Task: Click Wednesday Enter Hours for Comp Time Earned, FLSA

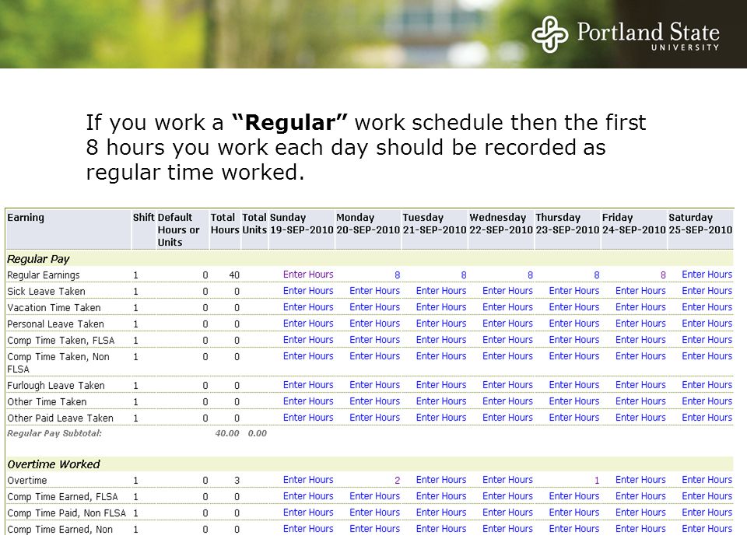Action: click(507, 495)
